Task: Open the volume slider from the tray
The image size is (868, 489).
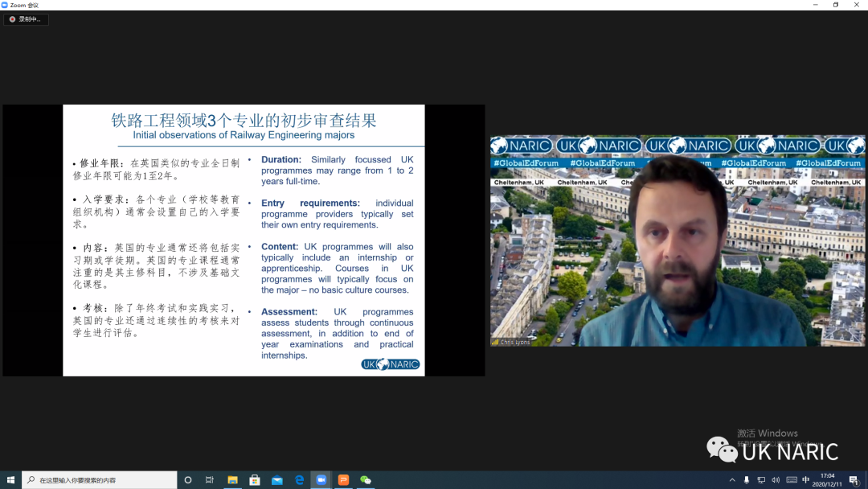Action: click(x=775, y=480)
